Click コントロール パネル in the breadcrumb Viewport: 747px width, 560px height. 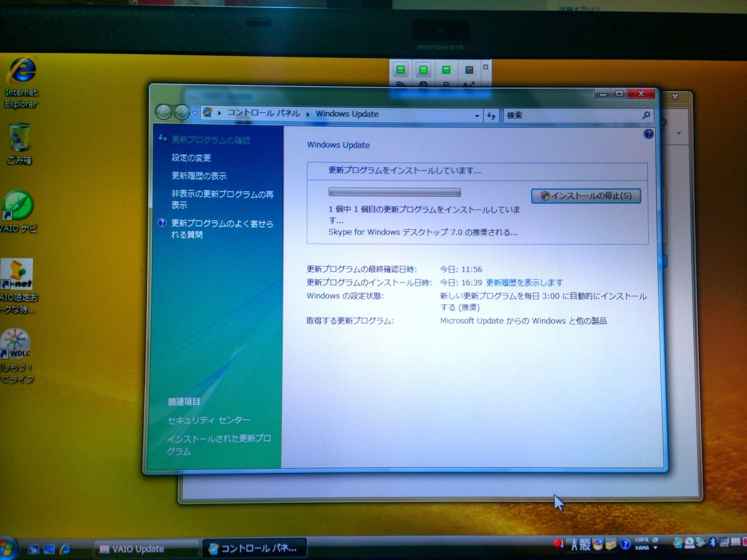click(263, 114)
